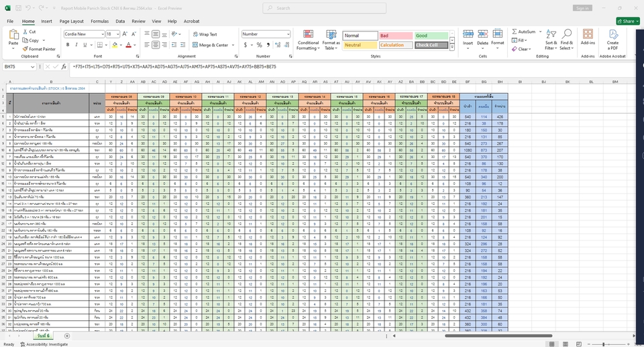Toggle center horizontal alignment

tap(156, 45)
